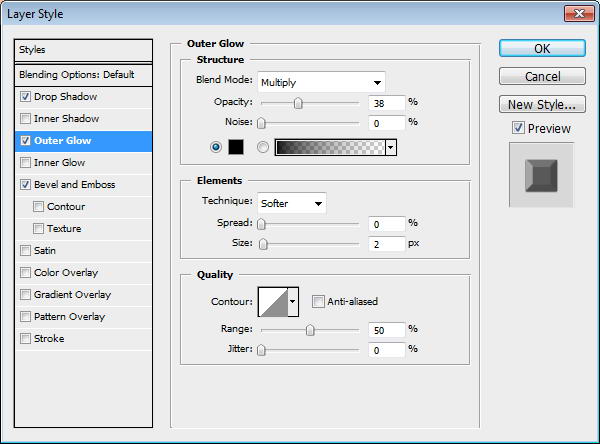Select the solid color radio button
Image resolution: width=600 pixels, height=444 pixels.
point(216,147)
